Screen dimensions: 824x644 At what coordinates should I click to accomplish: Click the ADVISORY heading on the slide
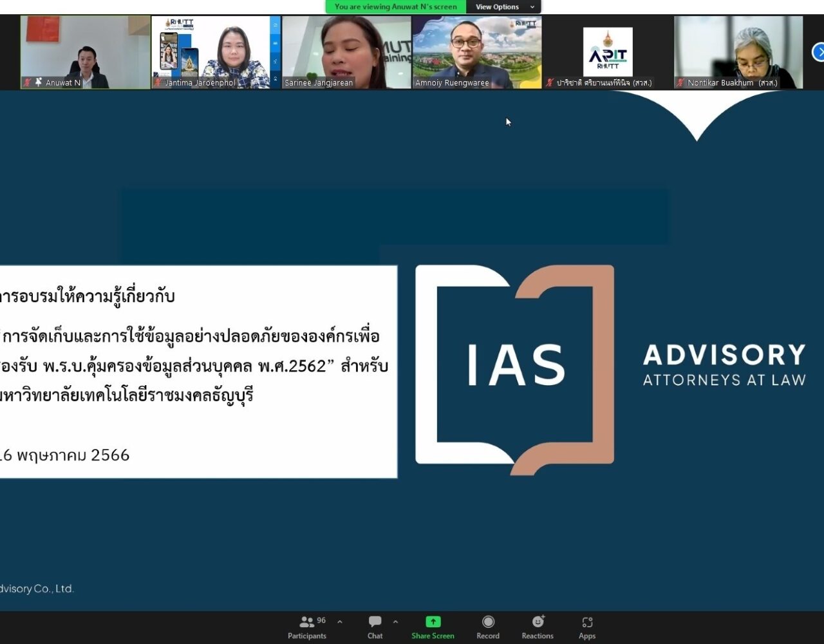(x=724, y=355)
